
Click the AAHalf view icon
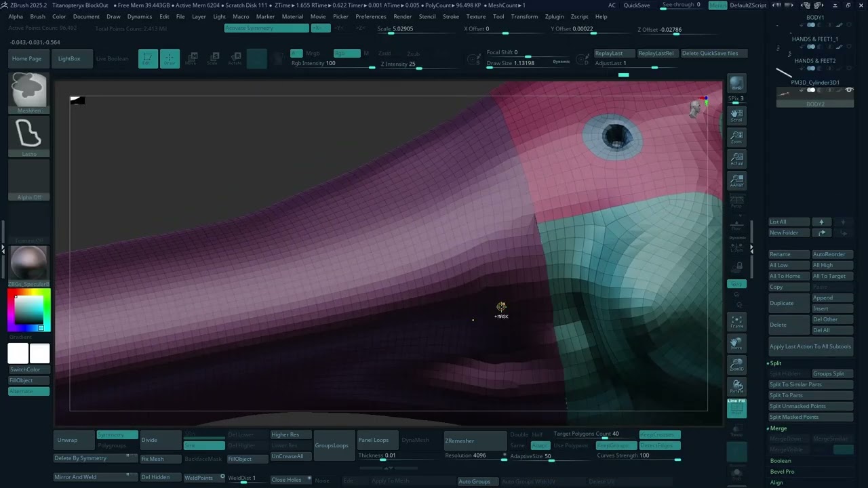[x=736, y=180]
